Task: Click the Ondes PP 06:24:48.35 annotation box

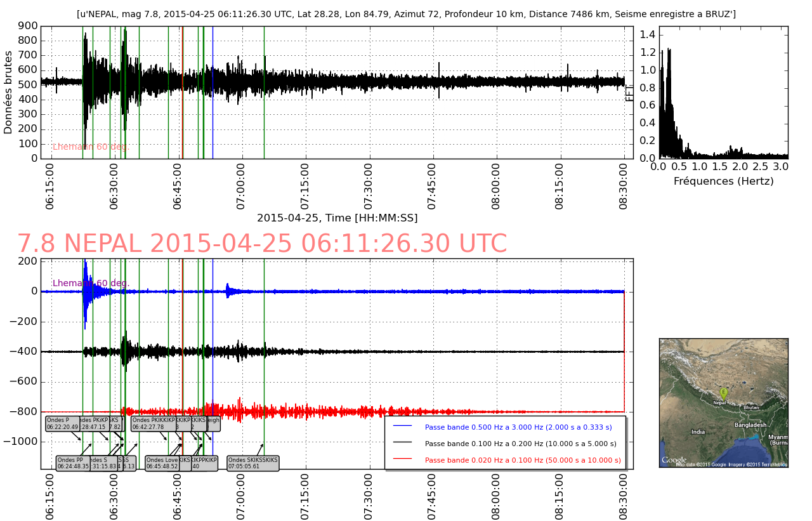Action: [72, 463]
